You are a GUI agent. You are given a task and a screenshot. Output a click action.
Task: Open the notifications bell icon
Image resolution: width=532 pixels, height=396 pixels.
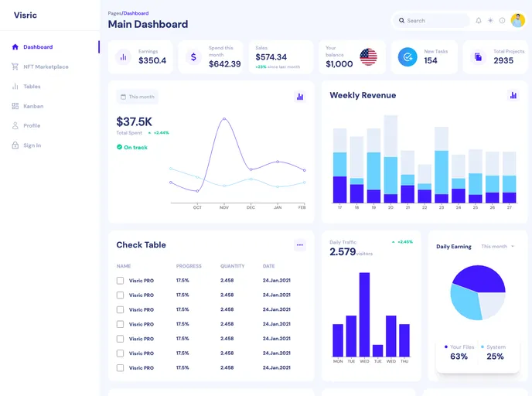(479, 21)
